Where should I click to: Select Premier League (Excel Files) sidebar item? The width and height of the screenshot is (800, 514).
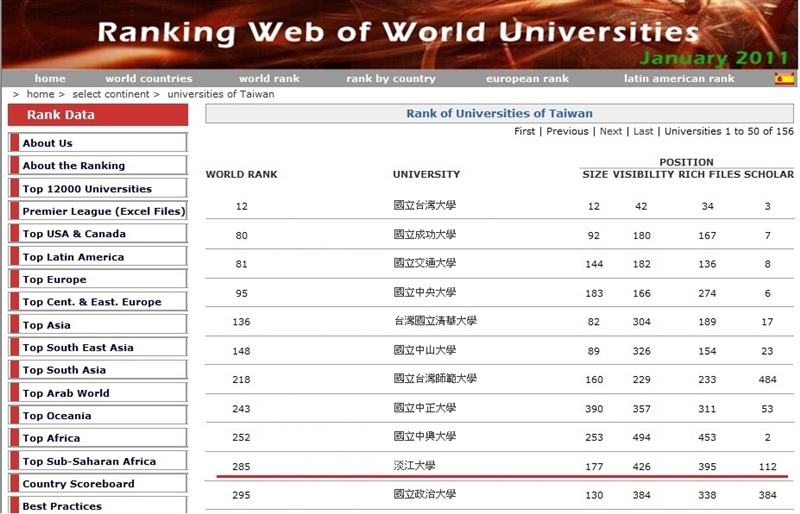click(x=103, y=211)
